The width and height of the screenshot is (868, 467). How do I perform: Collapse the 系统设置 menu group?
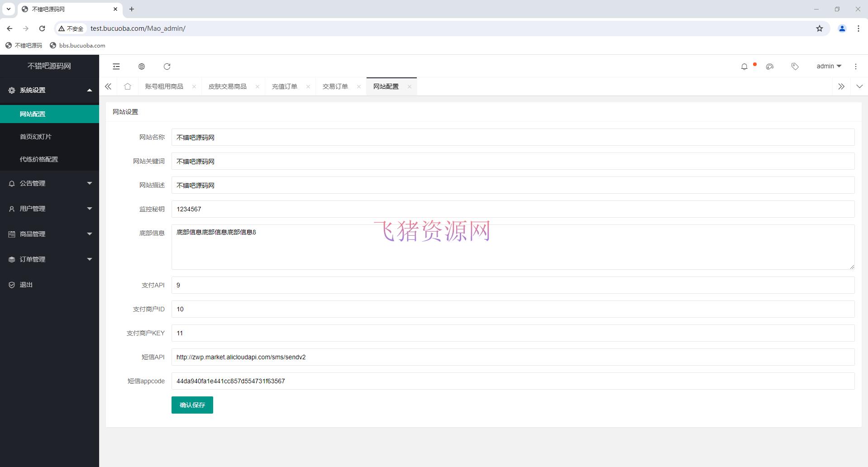[x=32, y=90]
